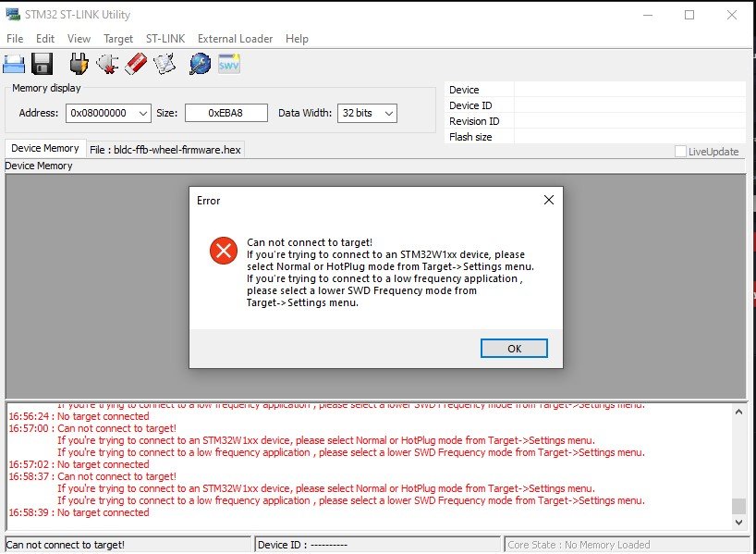Click the Disconnect from target icon
756x554 pixels.
point(107,64)
